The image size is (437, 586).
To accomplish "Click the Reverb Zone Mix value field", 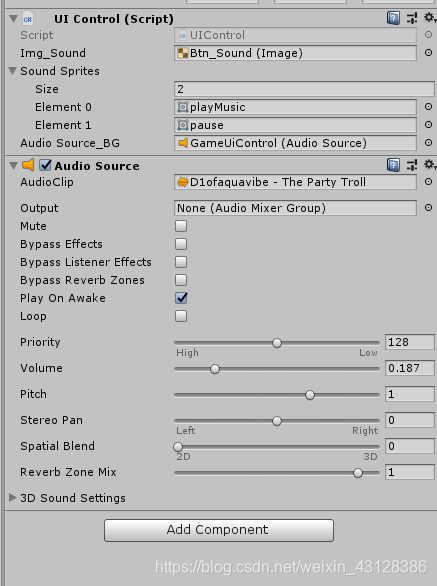I will tap(410, 472).
